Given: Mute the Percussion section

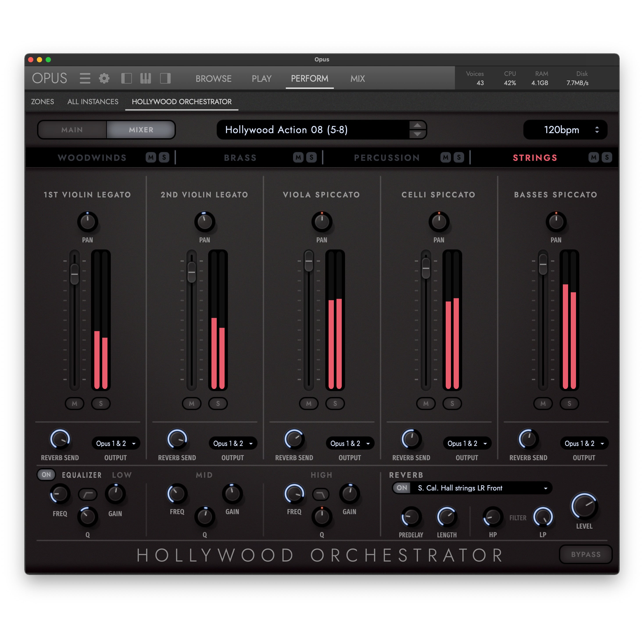Looking at the screenshot, I should [x=446, y=157].
